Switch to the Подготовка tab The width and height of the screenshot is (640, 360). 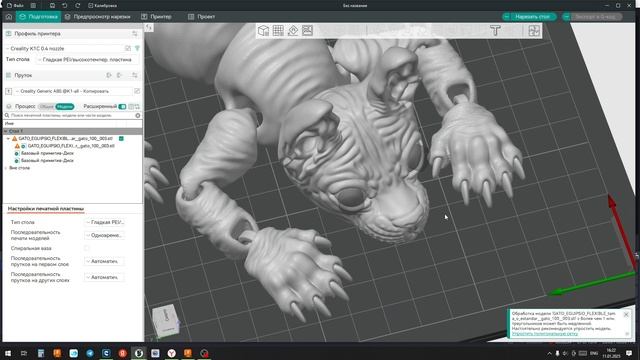(x=38, y=17)
